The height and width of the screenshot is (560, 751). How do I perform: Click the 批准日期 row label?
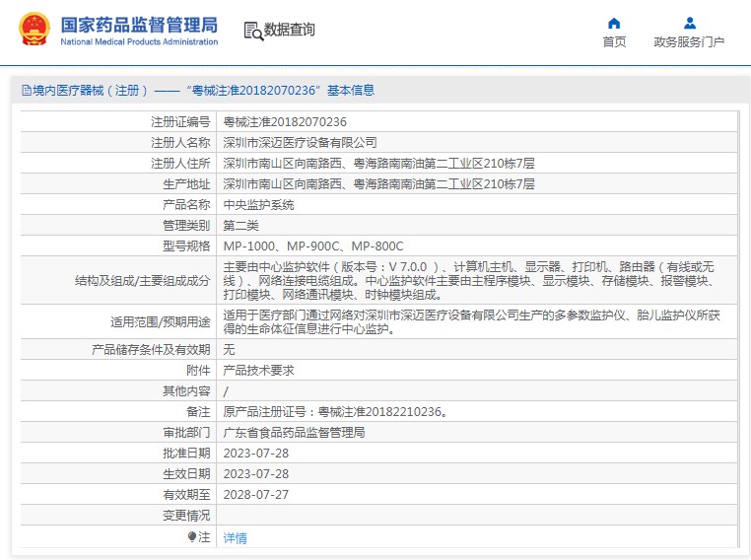point(186,454)
